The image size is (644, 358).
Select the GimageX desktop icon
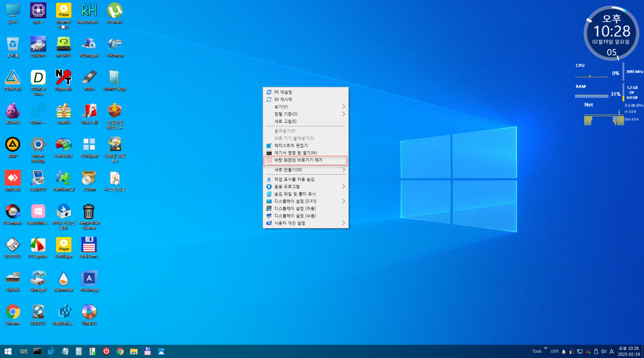tap(38, 281)
